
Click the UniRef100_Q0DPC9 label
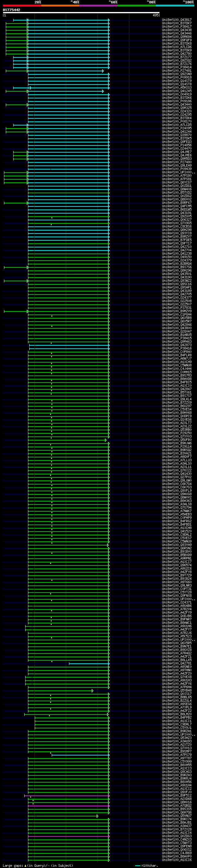177,416
